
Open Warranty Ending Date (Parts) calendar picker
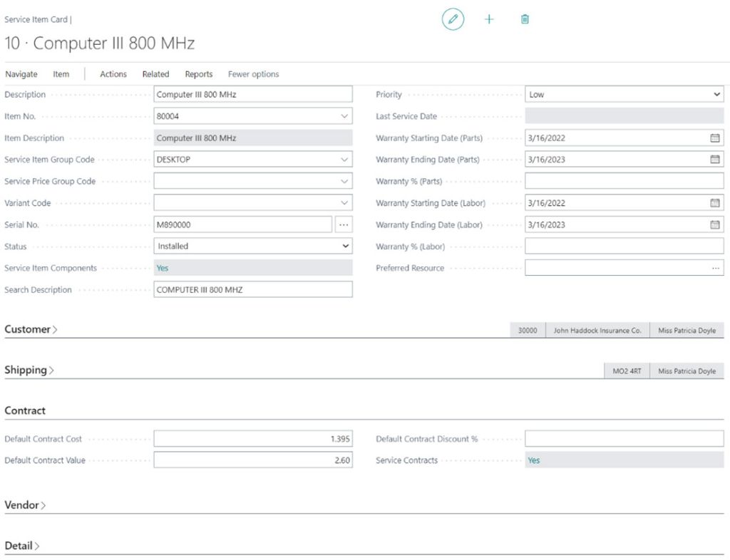point(715,159)
